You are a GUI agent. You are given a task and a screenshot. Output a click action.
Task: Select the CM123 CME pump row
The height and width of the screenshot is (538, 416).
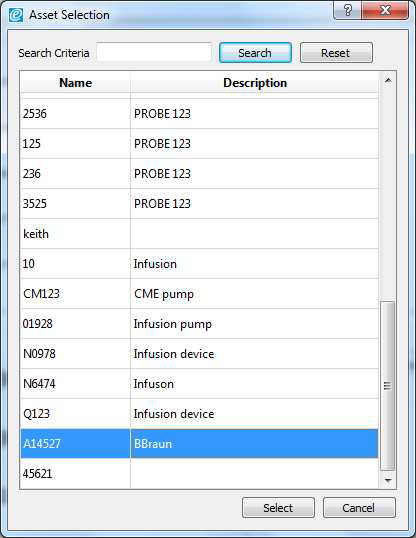point(199,294)
